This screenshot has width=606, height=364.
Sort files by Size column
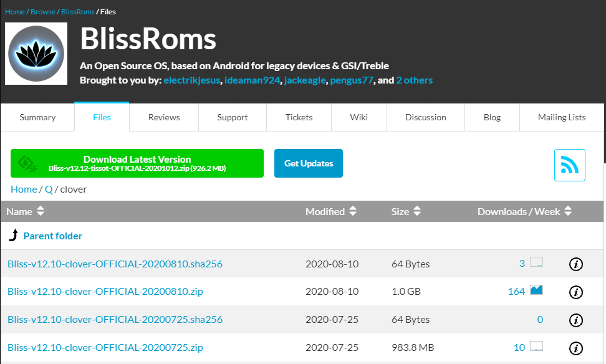click(x=406, y=211)
